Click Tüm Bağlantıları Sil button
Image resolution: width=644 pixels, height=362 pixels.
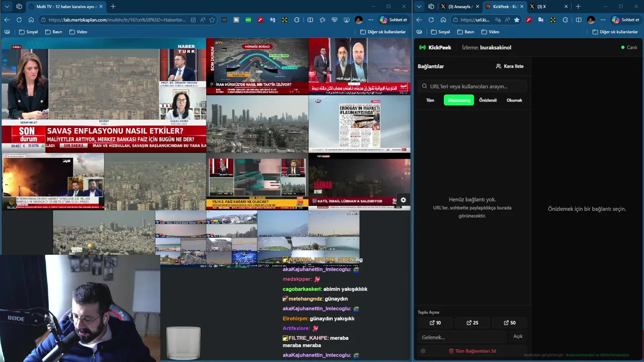(472, 351)
